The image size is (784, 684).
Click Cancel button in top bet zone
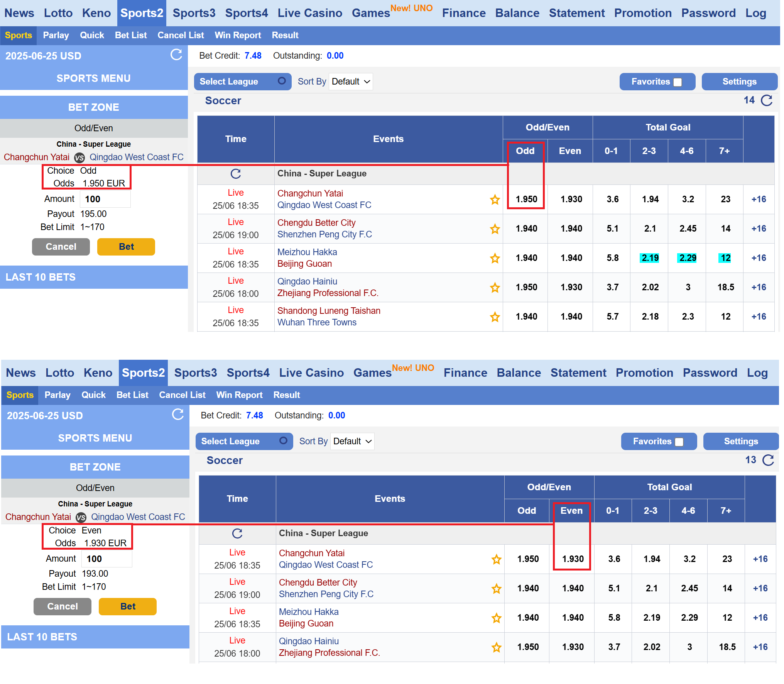click(x=61, y=247)
